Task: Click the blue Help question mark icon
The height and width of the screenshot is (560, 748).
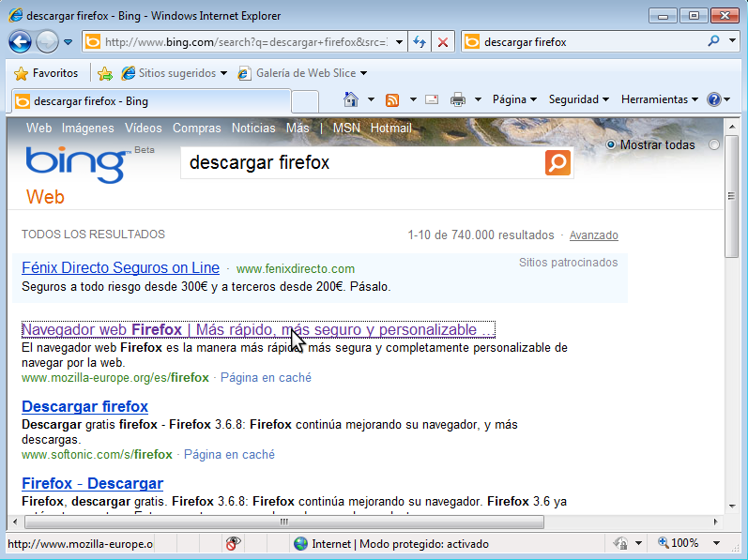Action: coord(714,99)
